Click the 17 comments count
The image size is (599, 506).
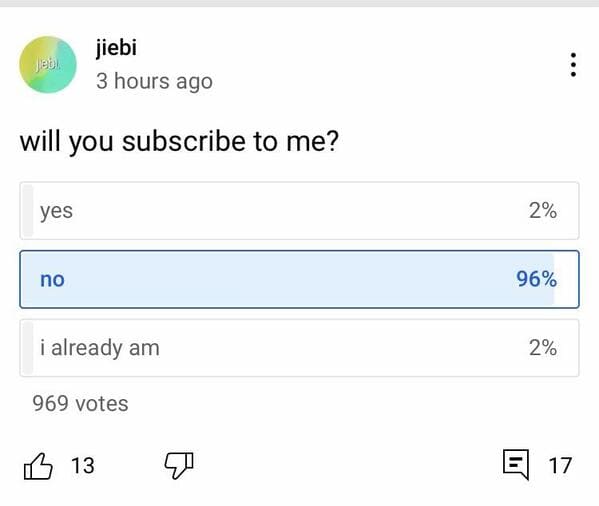560,466
